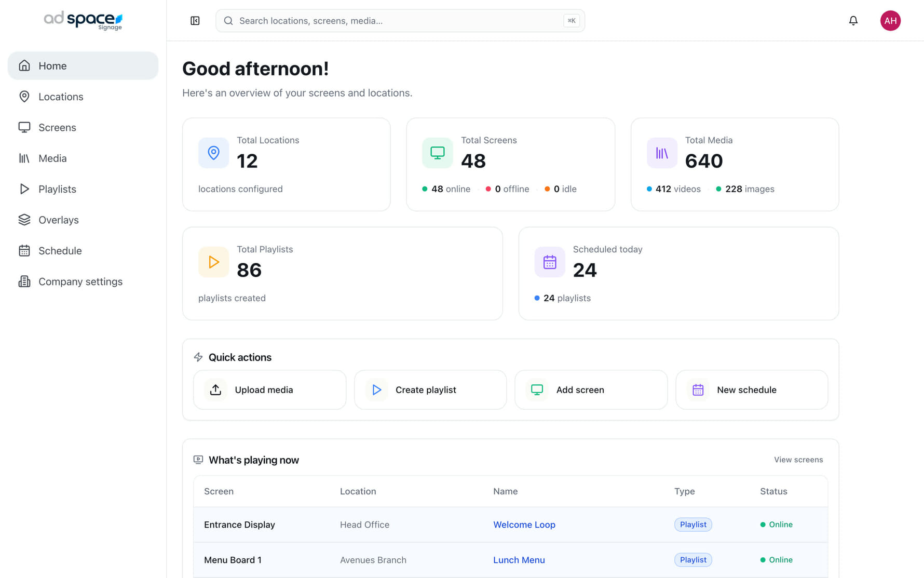Click the What's playing now screen icon
The width and height of the screenshot is (924, 578).
click(198, 460)
